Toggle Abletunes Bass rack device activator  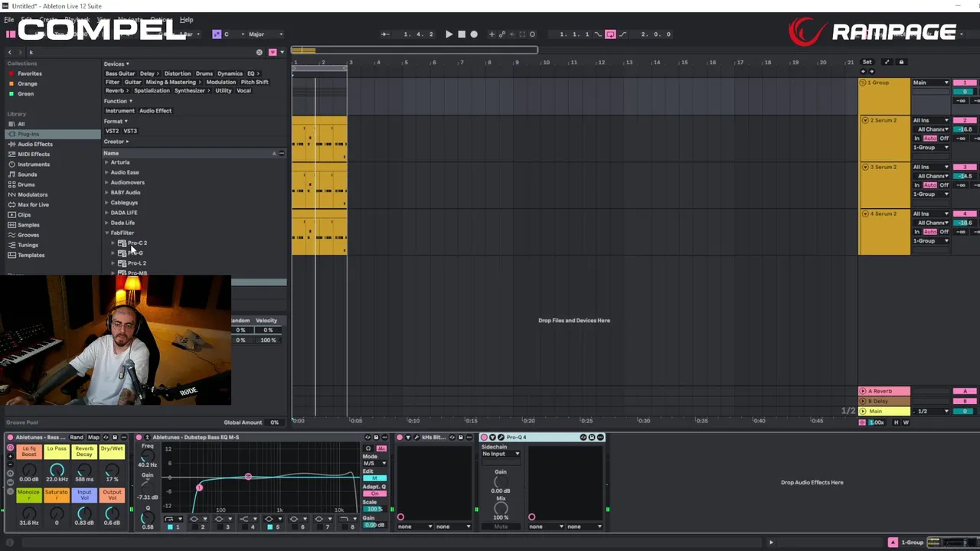10,437
